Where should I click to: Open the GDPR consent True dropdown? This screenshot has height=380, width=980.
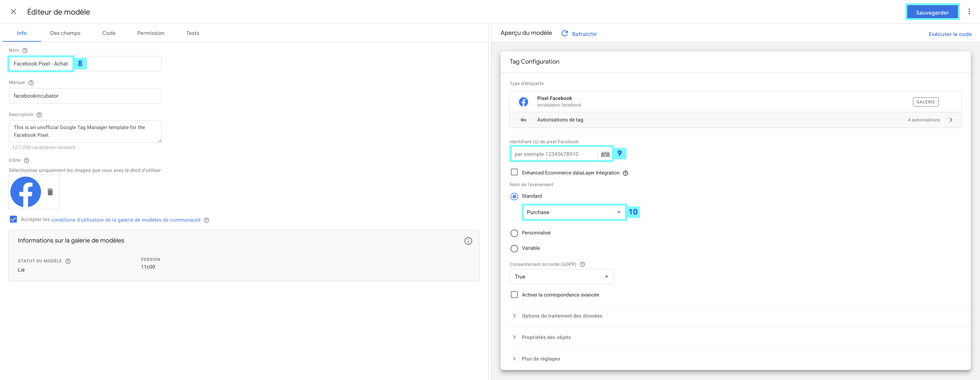tap(561, 277)
